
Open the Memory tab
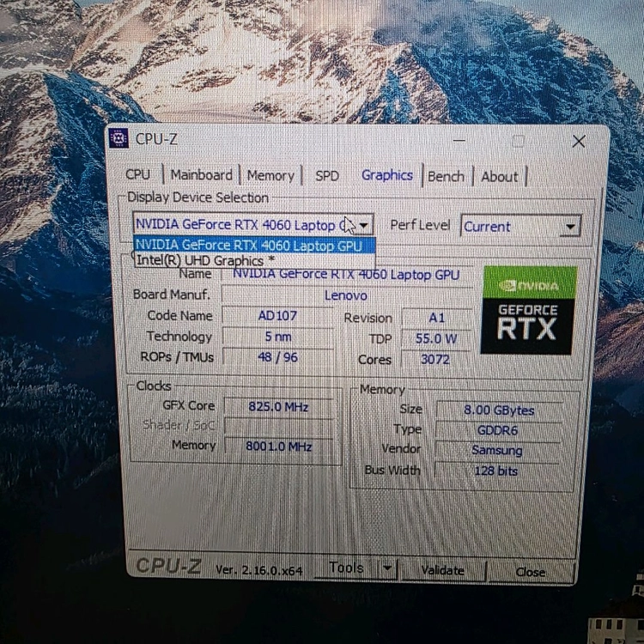click(x=270, y=176)
